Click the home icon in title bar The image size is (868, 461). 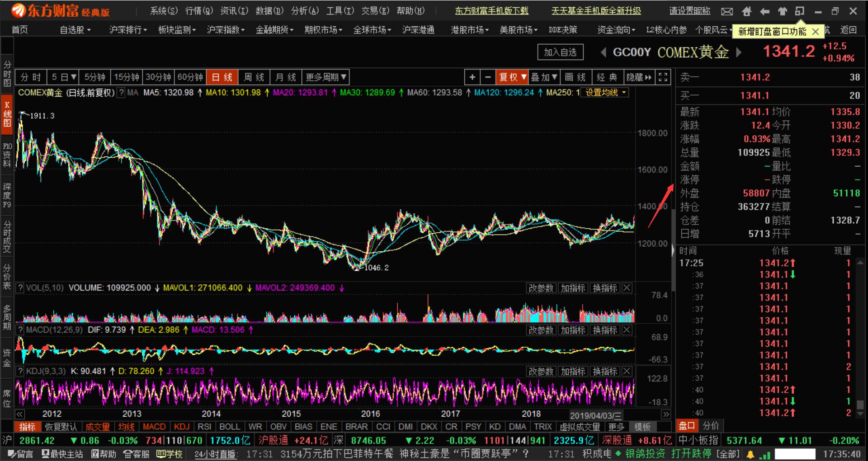746,11
